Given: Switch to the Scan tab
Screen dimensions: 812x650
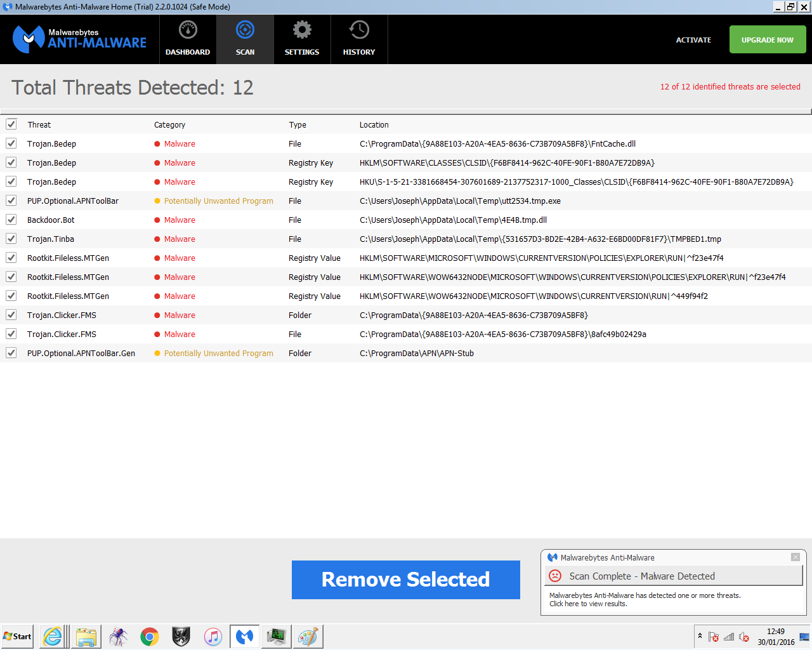Looking at the screenshot, I should (245, 39).
